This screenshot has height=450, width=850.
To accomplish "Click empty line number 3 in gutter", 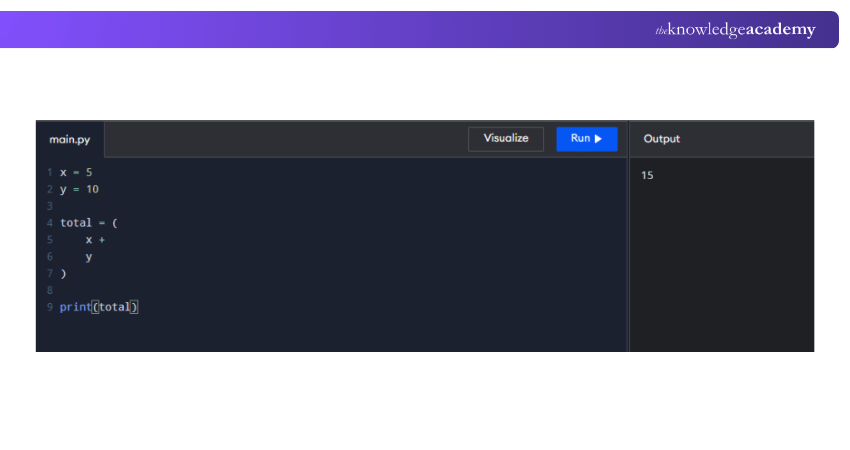I will coord(50,206).
